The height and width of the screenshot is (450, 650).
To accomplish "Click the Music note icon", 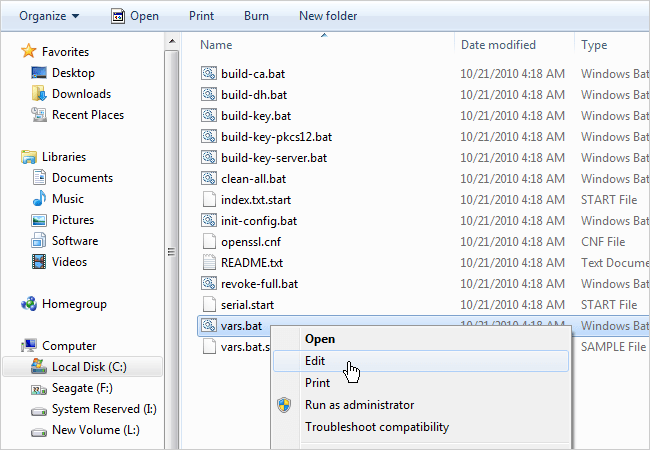I will (39, 198).
